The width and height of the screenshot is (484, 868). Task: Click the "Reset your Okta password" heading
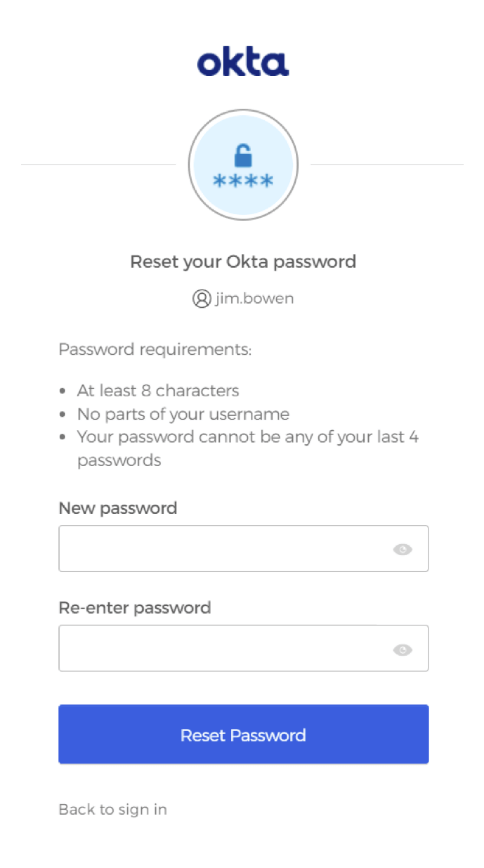click(243, 262)
